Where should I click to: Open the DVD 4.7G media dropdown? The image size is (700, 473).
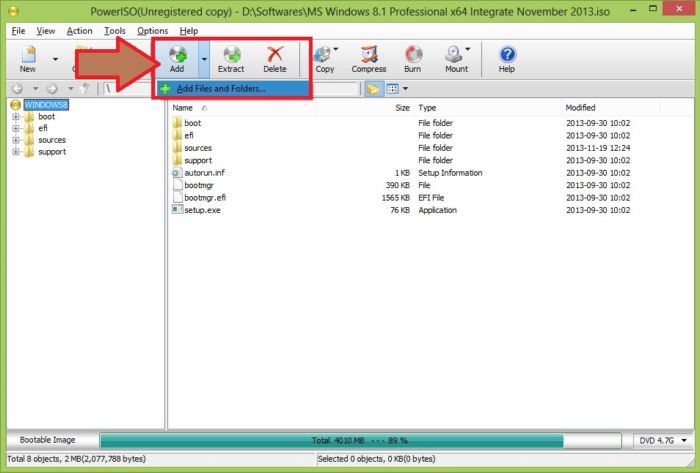(663, 441)
